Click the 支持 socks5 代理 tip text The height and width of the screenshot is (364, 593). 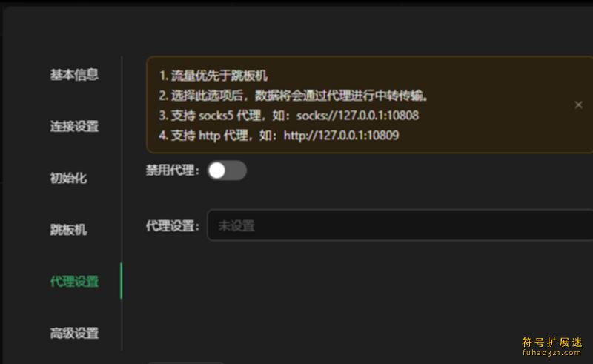216,116
